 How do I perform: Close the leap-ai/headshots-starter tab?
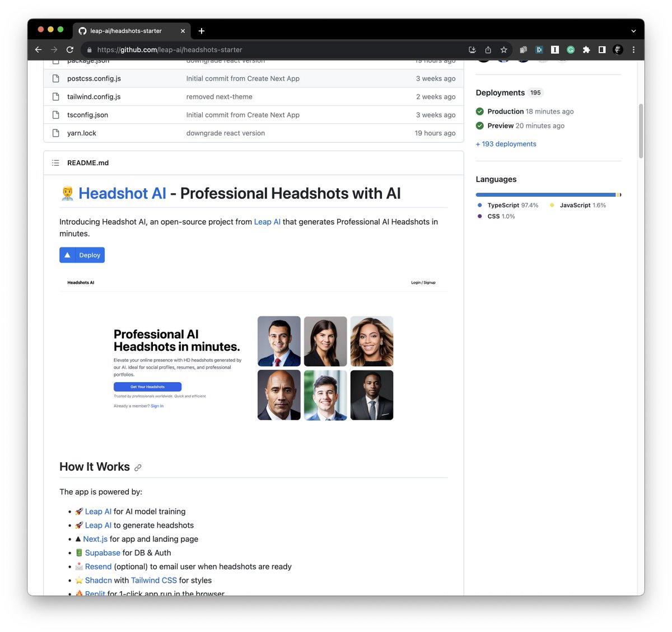tap(183, 31)
